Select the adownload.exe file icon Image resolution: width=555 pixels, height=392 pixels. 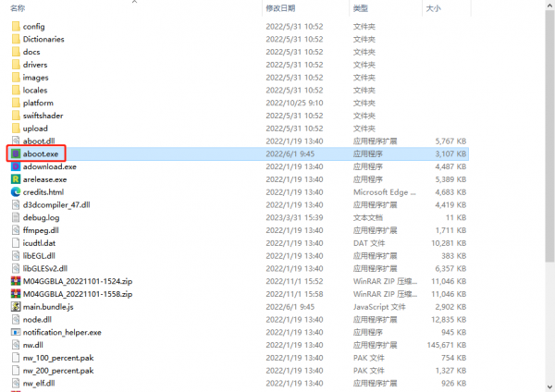coord(15,166)
